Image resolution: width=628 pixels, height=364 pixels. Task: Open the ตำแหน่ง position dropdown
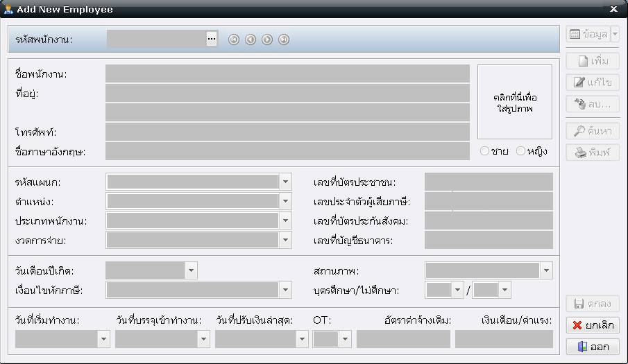[286, 202]
